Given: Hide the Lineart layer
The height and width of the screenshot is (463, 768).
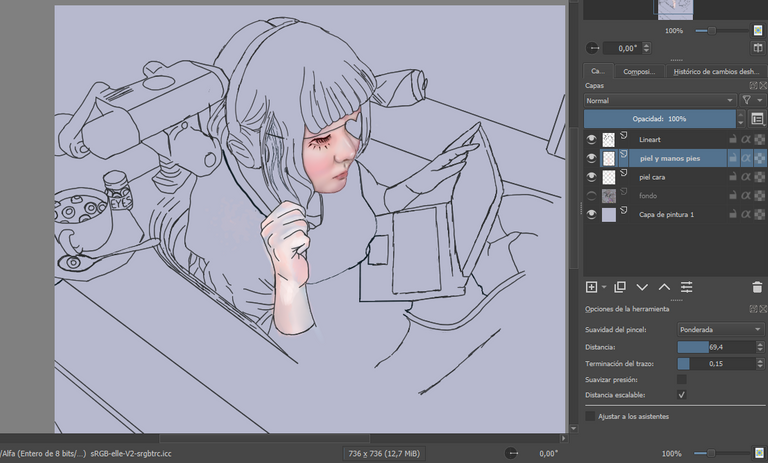Looking at the screenshot, I should (x=591, y=140).
